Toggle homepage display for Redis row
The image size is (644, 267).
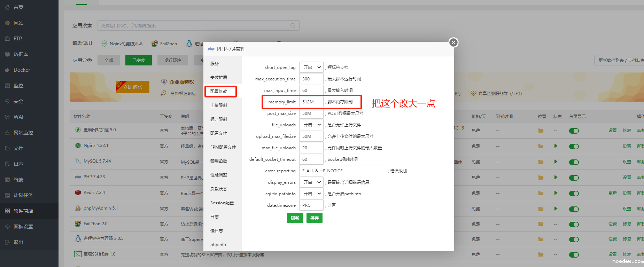coord(574,194)
